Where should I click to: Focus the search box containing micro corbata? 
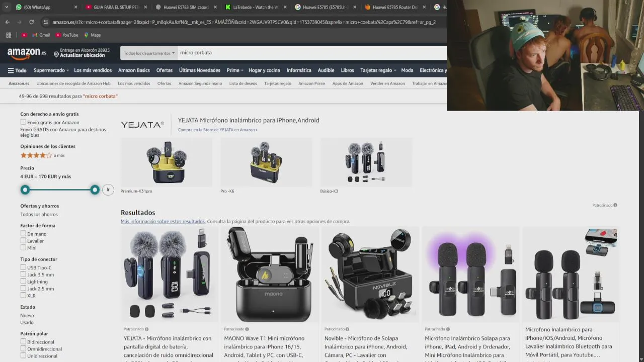click(x=312, y=53)
